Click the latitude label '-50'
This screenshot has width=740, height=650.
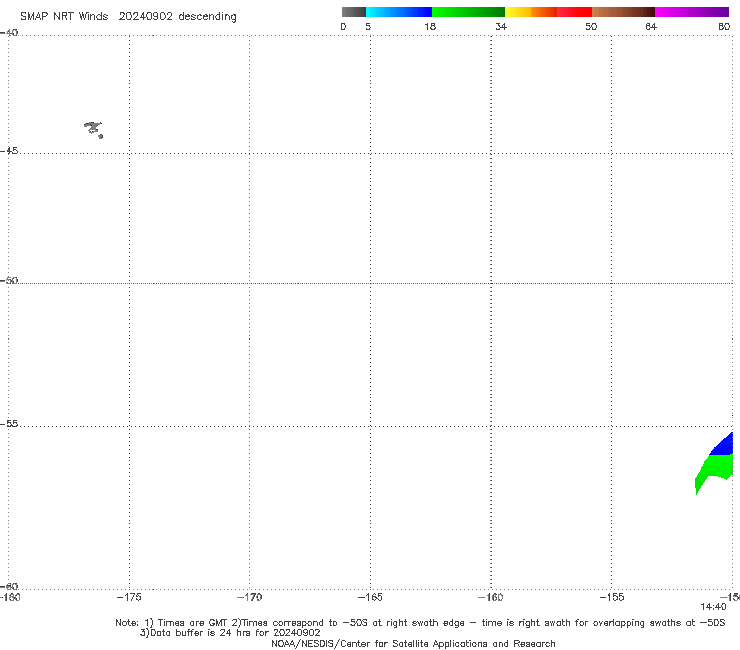click(x=8, y=280)
